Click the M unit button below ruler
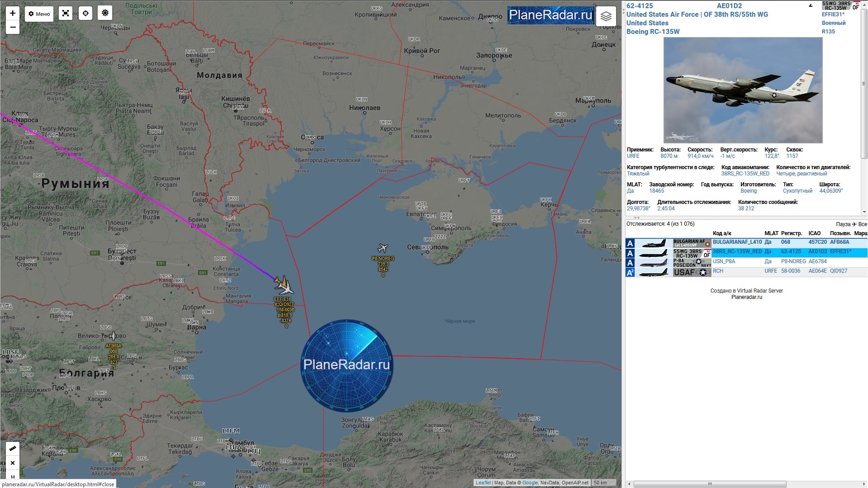Image resolution: width=868 pixels, height=488 pixels. 13,476
